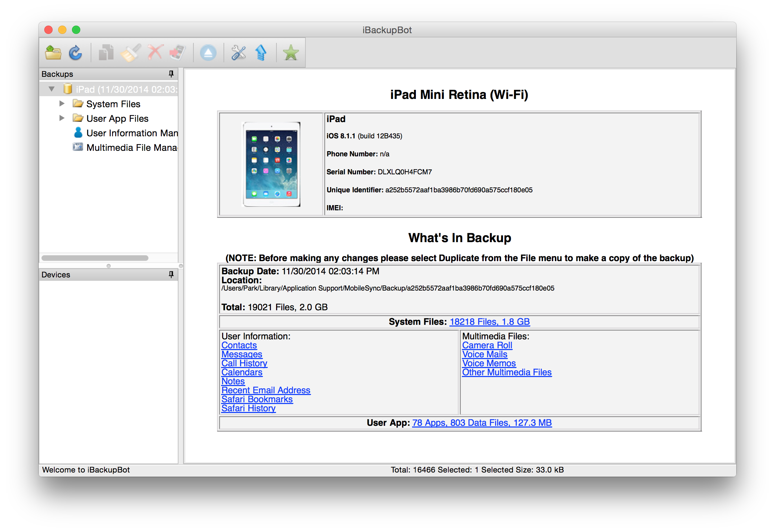Click the Backups panel horizontal scrollbar
The width and height of the screenshot is (775, 532).
point(95,258)
